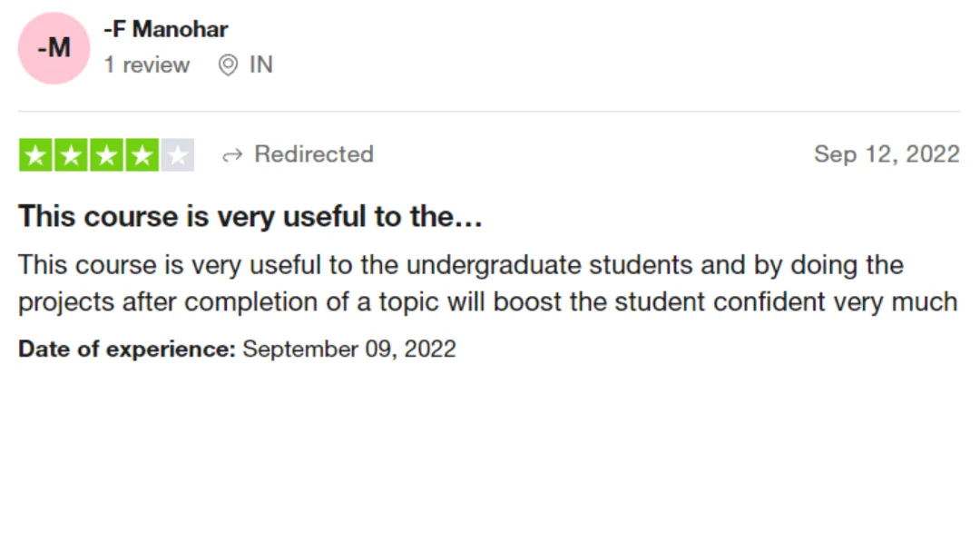Click the word 'undergraduate' in the review

click(494, 266)
